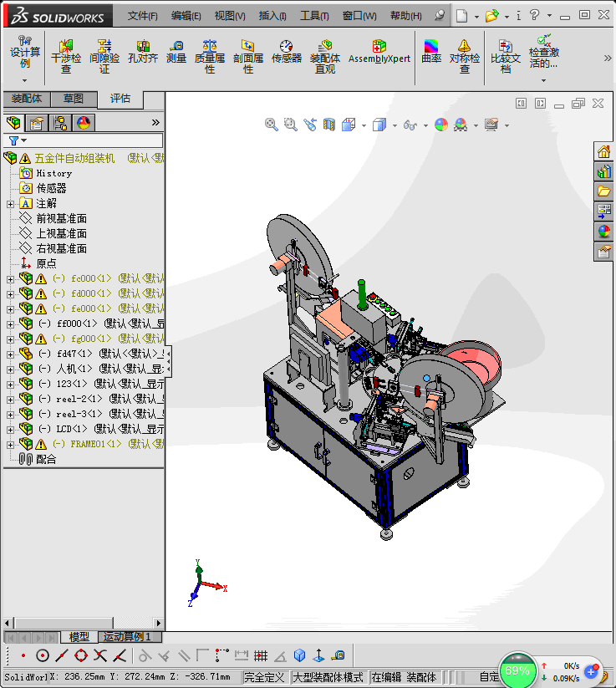Switch to the 运动算例1 tab

tap(130, 637)
